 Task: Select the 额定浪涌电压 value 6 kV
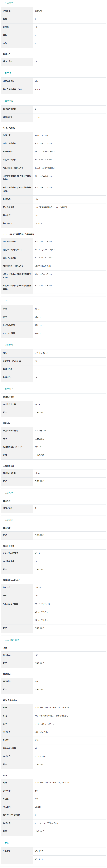pyautogui.click(x=36, y=81)
